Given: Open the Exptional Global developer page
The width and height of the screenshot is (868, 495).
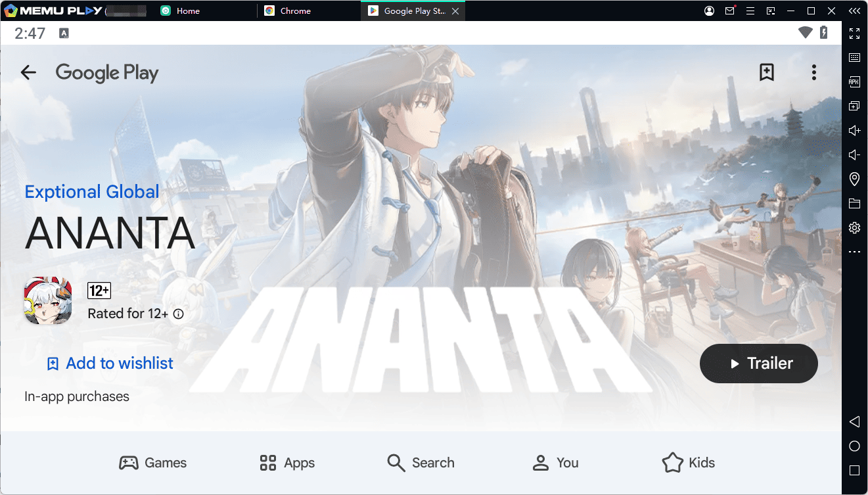Looking at the screenshot, I should [92, 192].
